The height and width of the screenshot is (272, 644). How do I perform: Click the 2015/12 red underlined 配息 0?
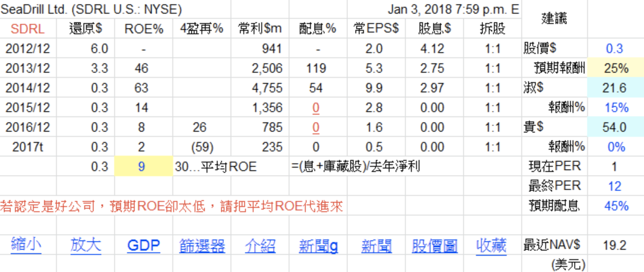pyautogui.click(x=316, y=108)
